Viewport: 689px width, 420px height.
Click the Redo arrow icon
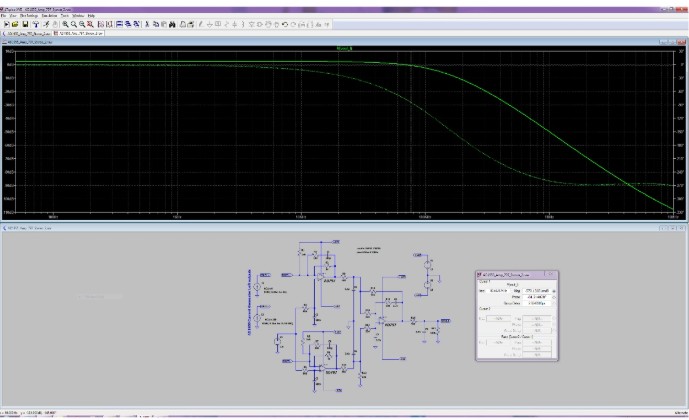[293, 24]
